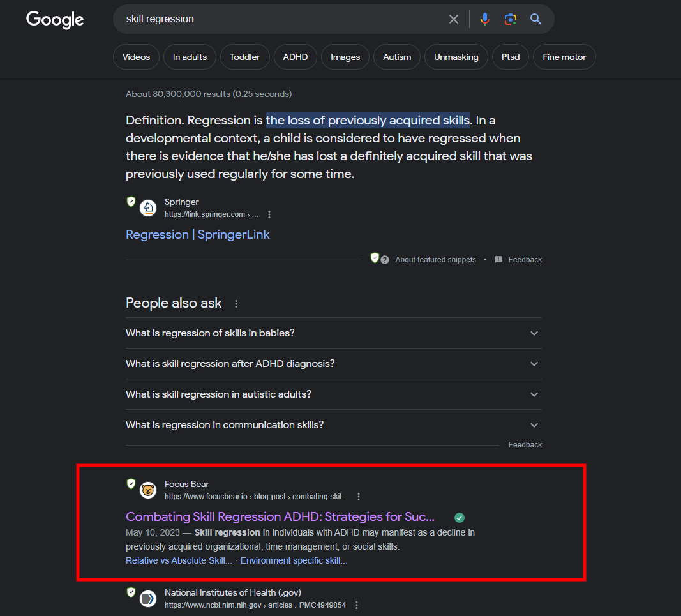Expand "What is skill regression after ADHD diagnosis?"

(534, 364)
